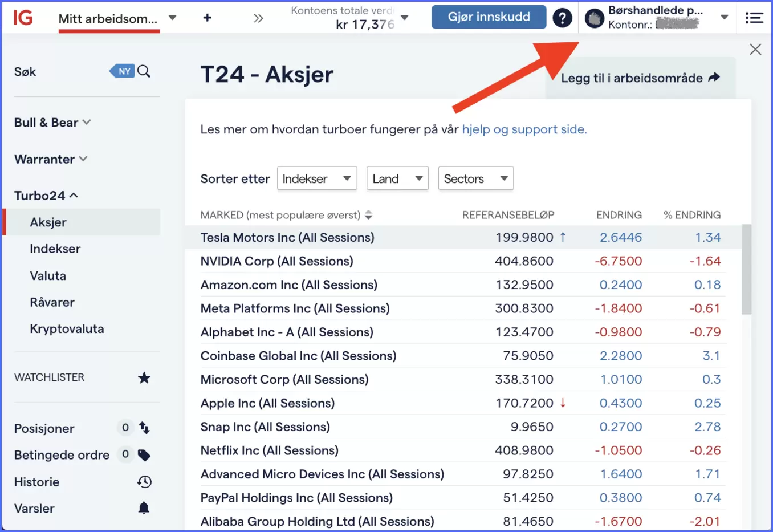Click the NY badge beside search
The height and width of the screenshot is (532, 773).
coord(122,71)
